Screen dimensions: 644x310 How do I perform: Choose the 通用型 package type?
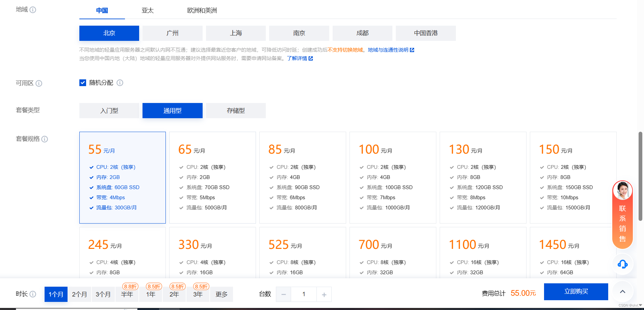tap(173, 110)
